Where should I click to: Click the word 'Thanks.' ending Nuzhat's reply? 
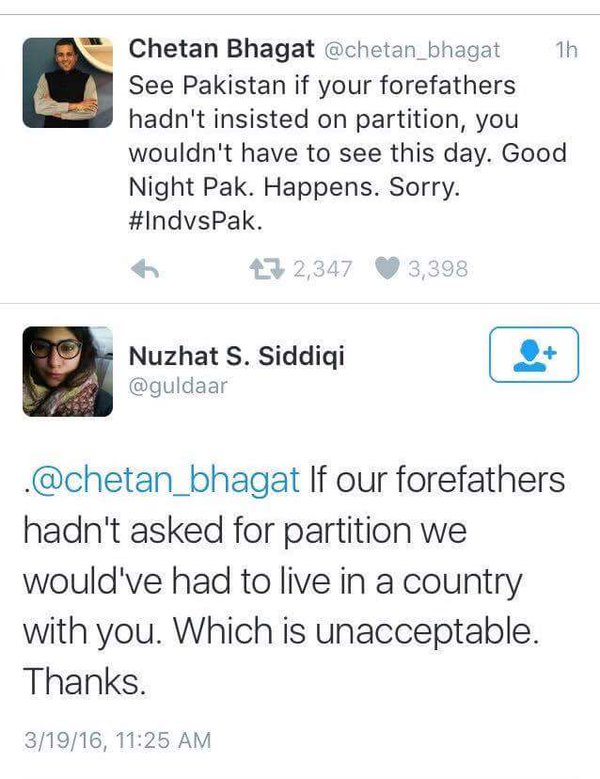click(85, 681)
